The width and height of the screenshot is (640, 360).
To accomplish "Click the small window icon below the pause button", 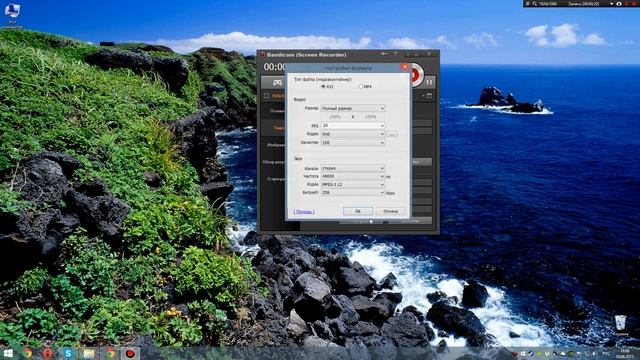I will click(429, 96).
